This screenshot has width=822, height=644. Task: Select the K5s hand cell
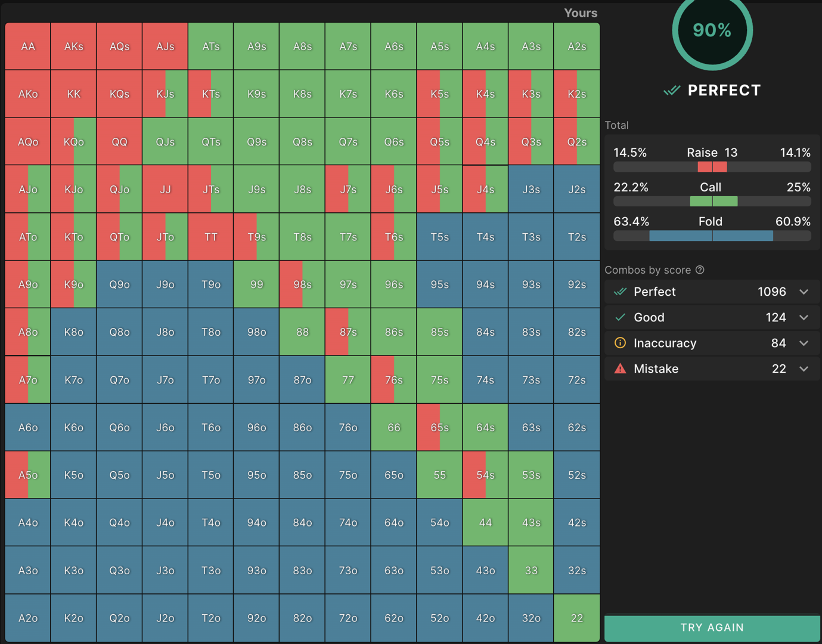[440, 94]
